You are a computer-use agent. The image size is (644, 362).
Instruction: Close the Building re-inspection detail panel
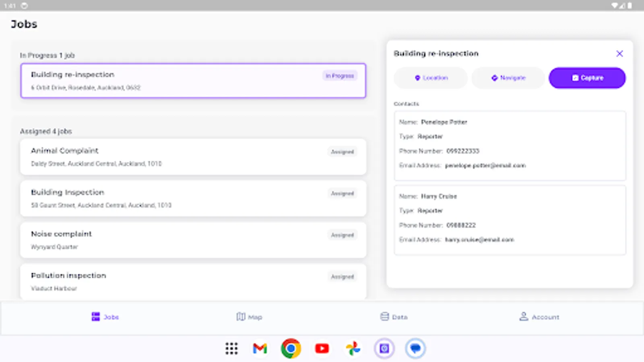coord(619,53)
